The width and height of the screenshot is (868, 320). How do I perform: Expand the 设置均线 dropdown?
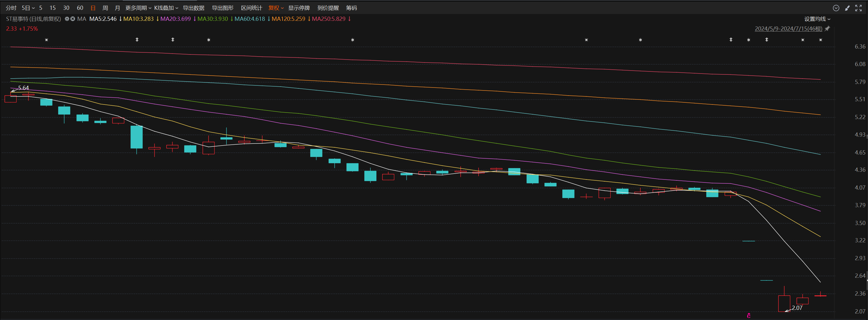[x=817, y=19]
